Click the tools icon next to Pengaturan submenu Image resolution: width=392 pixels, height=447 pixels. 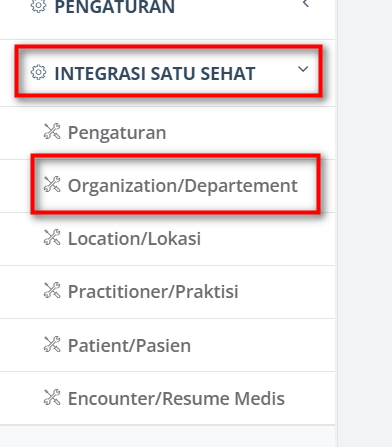point(52,131)
